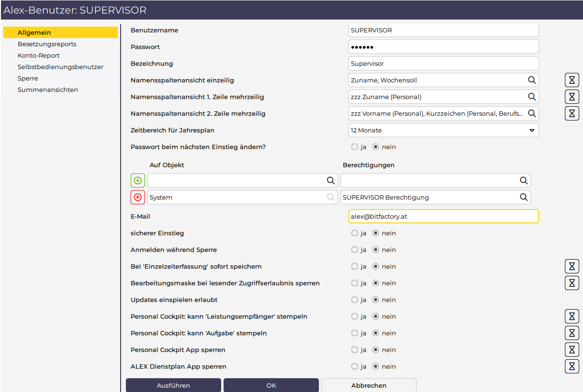Click into the E-Mail input field
This screenshot has height=392, width=583.
443,216
